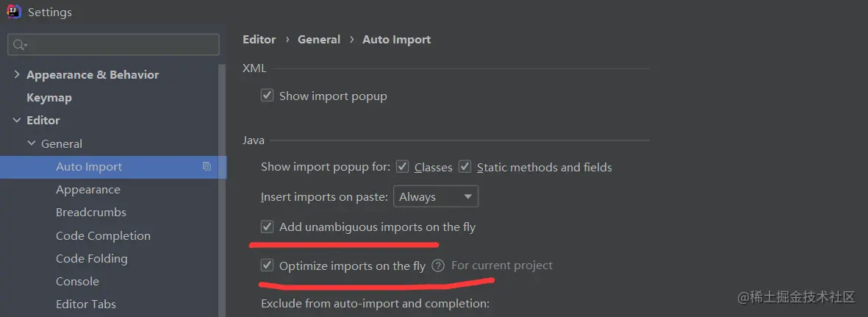Viewport: 868px width, 317px height.
Task: Click the General breadcrumb link
Action: tap(319, 39)
